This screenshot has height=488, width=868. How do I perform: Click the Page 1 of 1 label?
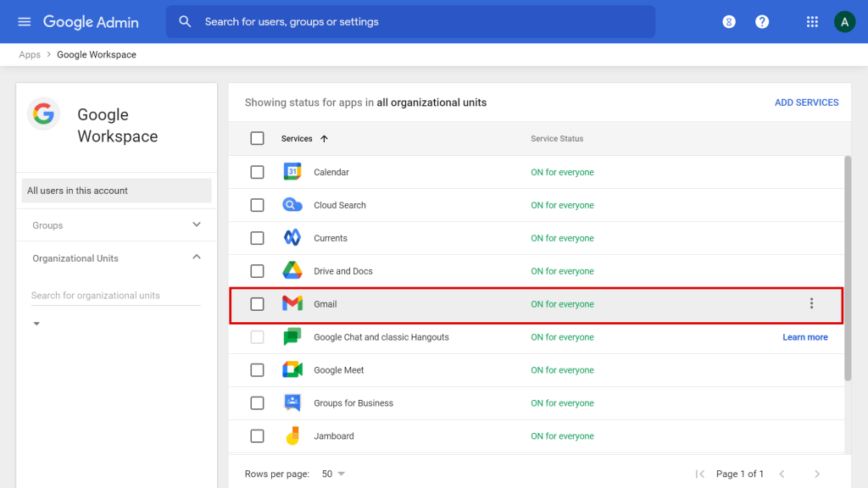pos(739,474)
